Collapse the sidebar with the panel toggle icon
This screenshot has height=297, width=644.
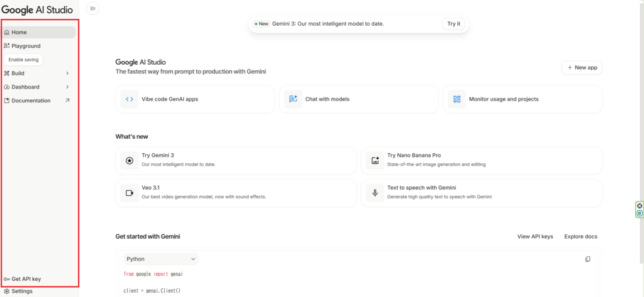tap(92, 8)
